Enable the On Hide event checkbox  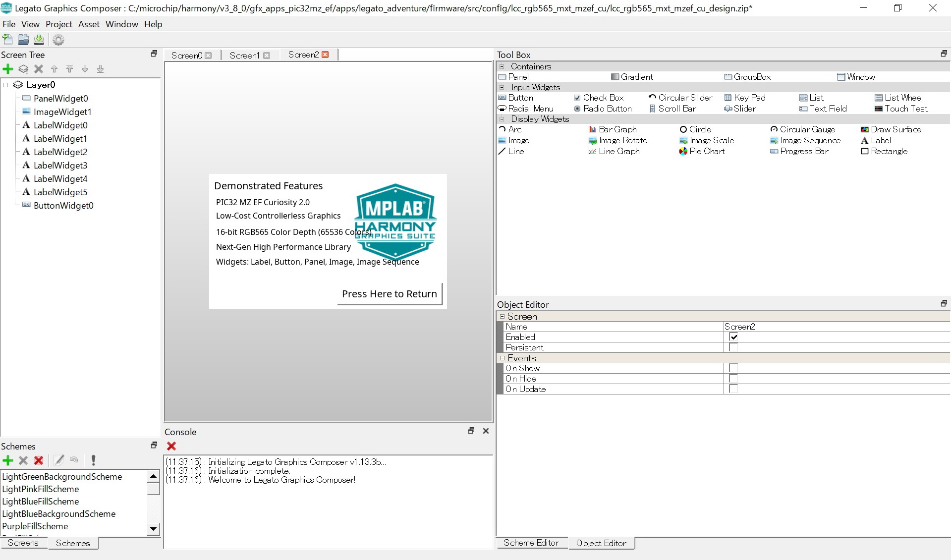click(x=733, y=379)
